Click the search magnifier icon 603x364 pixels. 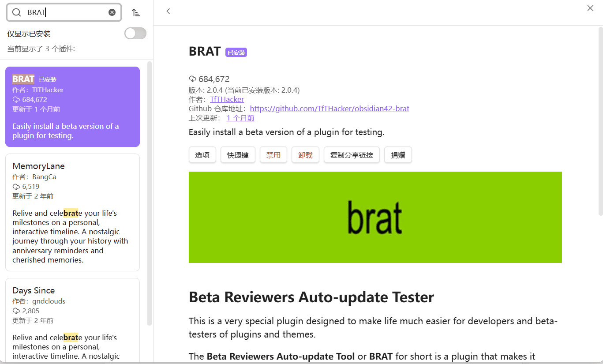[x=16, y=12]
